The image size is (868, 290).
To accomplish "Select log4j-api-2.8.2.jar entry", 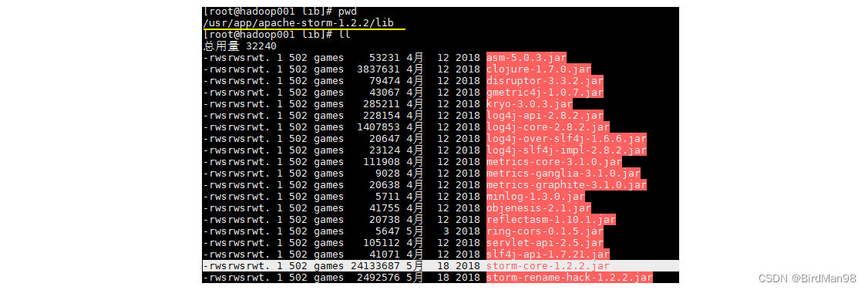I will (544, 116).
